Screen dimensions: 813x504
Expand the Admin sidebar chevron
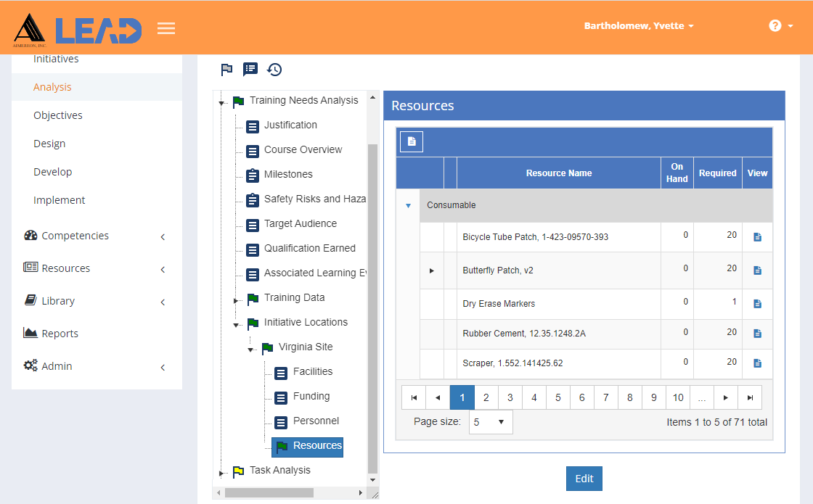(163, 367)
